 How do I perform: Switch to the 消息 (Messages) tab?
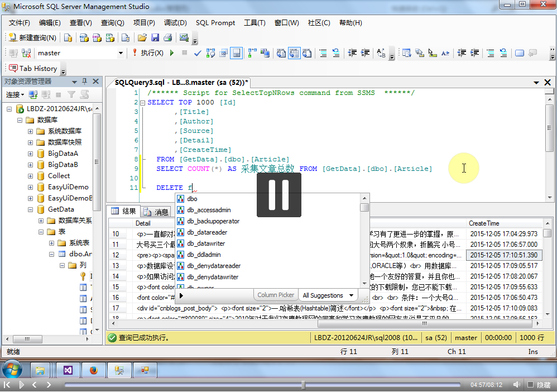[x=156, y=212]
